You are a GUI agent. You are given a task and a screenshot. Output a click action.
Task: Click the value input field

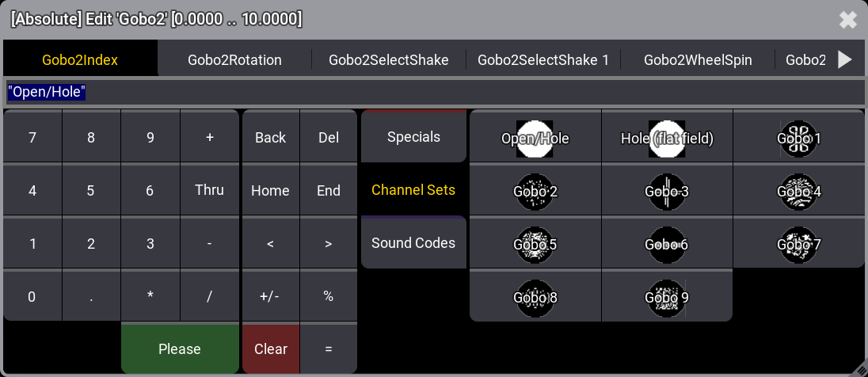point(434,93)
